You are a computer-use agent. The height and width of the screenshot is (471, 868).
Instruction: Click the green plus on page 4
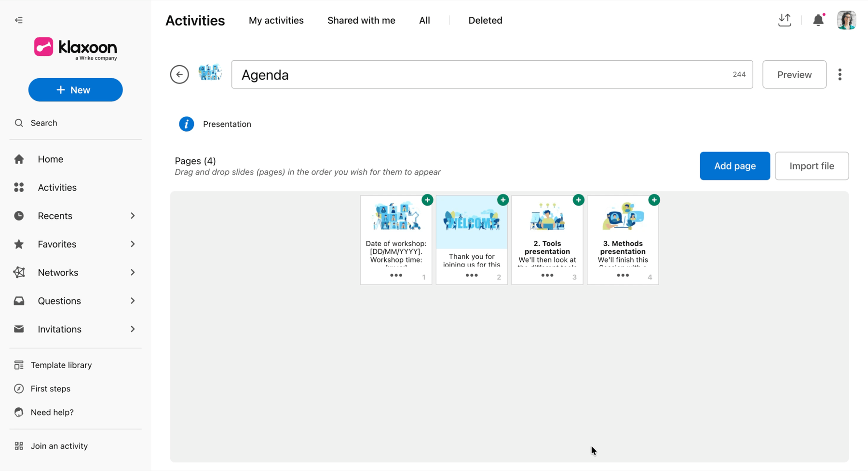pyautogui.click(x=654, y=200)
